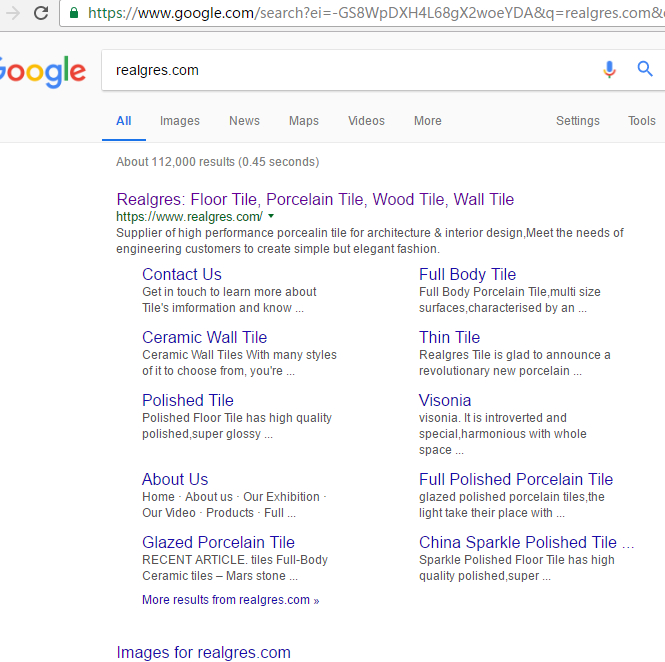Switch to the Images tab
The image size is (665, 662).
[179, 121]
